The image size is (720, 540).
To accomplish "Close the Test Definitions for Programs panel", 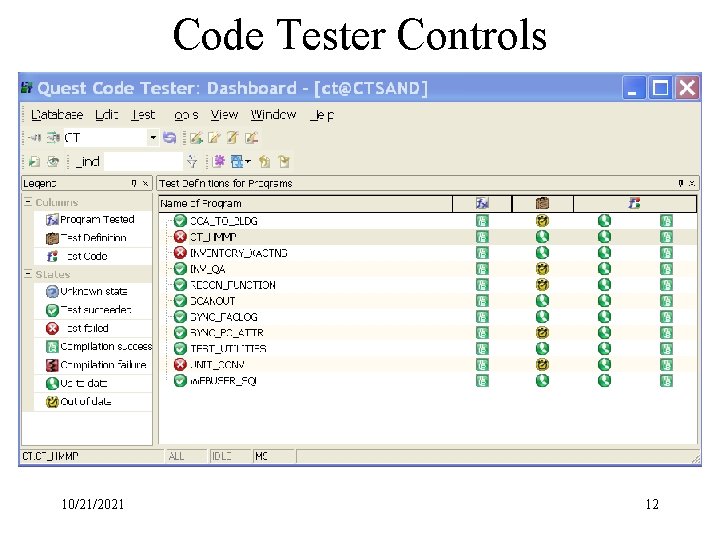I will click(x=692, y=183).
